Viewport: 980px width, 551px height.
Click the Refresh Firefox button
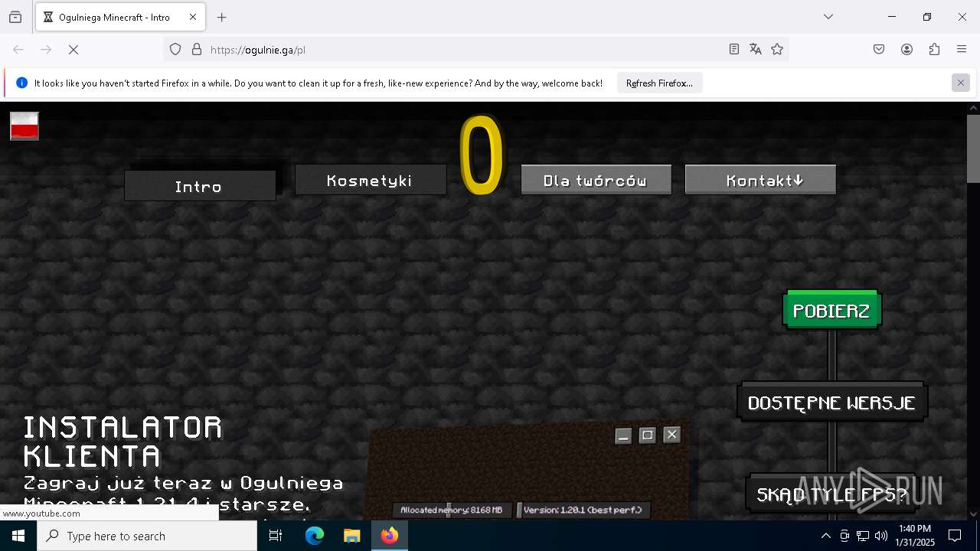(659, 83)
